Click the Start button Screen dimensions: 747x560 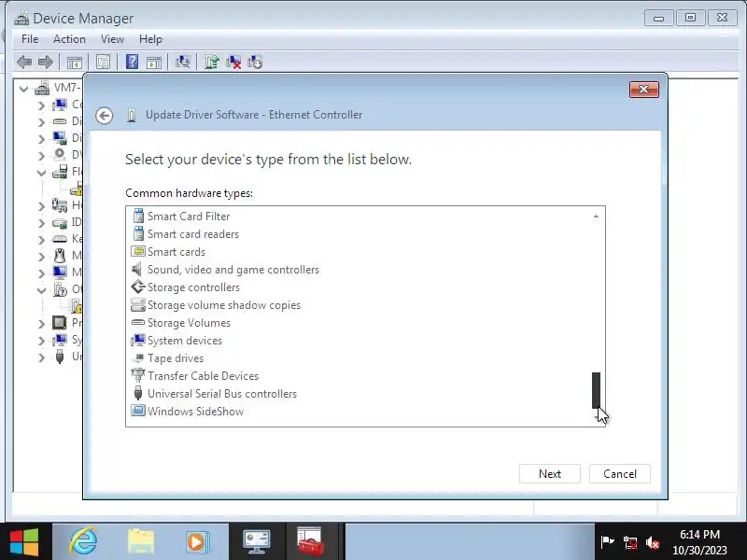click(x=24, y=541)
